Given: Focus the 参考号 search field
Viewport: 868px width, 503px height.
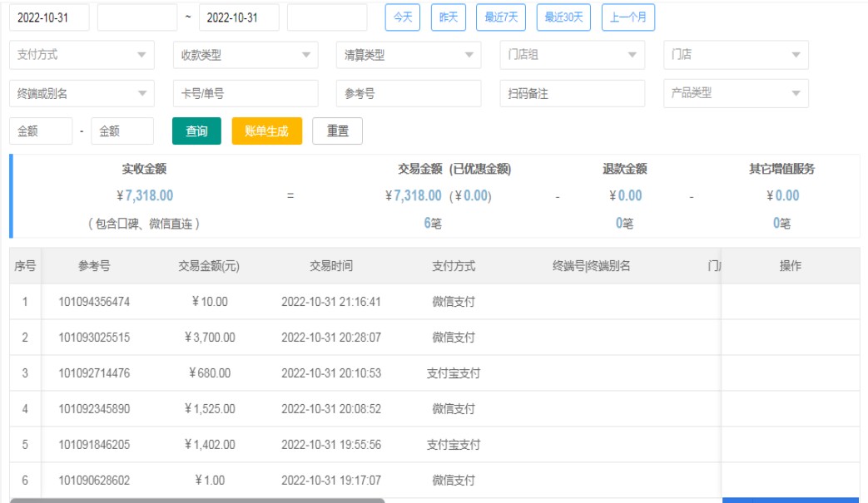Looking at the screenshot, I should point(409,94).
